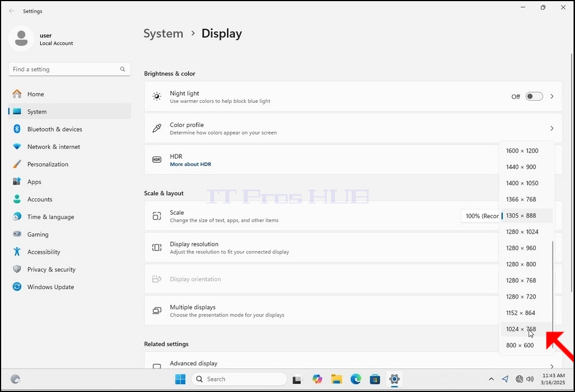Open the Advanced display row
The image size is (575, 392).
click(x=353, y=361)
